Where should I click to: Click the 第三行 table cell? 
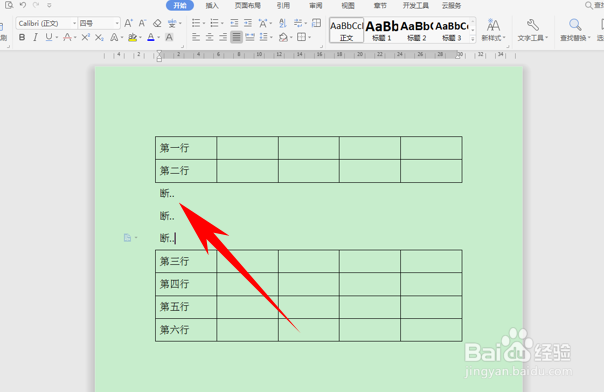click(x=186, y=261)
